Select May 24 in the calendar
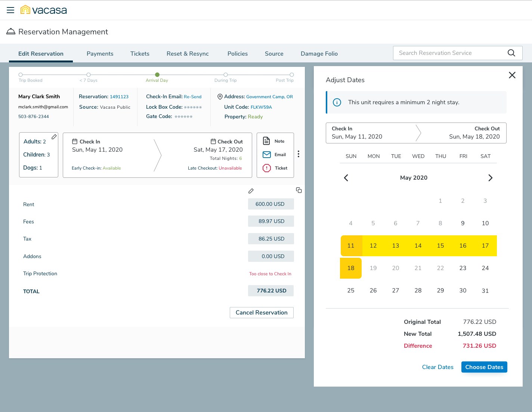The height and width of the screenshot is (412, 532). click(485, 268)
